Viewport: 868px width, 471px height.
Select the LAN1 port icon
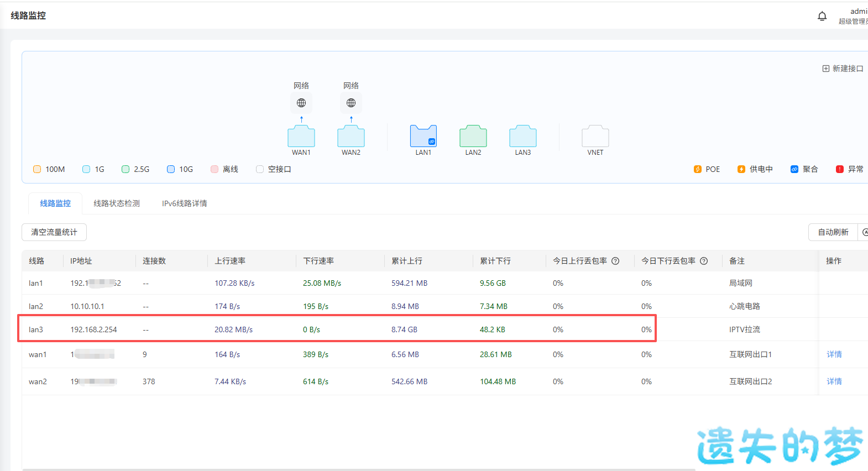[423, 136]
